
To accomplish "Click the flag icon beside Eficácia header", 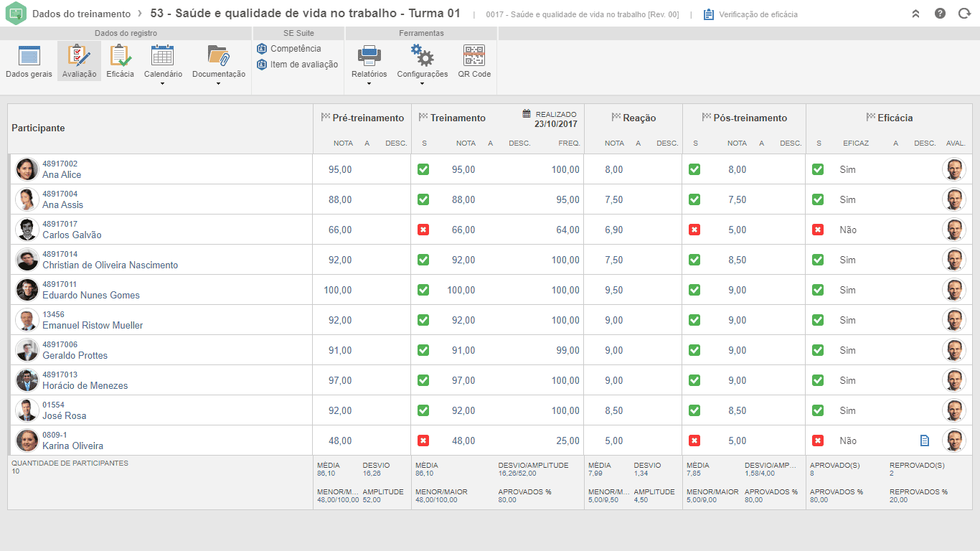I will point(871,118).
